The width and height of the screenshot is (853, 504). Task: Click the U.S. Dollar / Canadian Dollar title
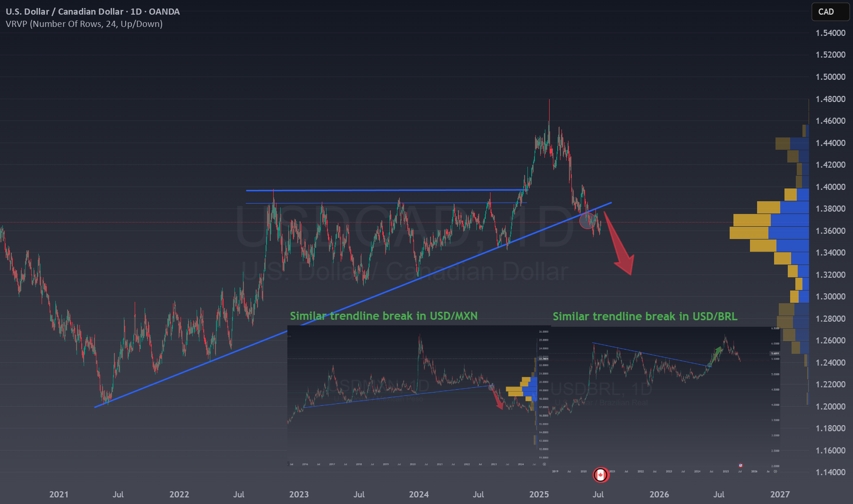point(65,11)
